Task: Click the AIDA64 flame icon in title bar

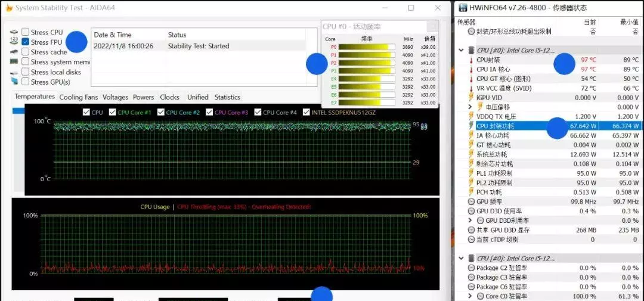Action: (8, 8)
